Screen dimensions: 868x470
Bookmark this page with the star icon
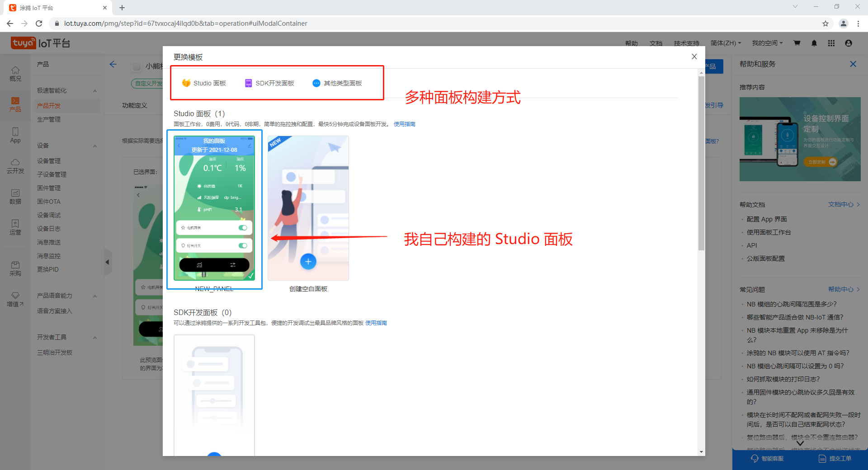(x=825, y=23)
